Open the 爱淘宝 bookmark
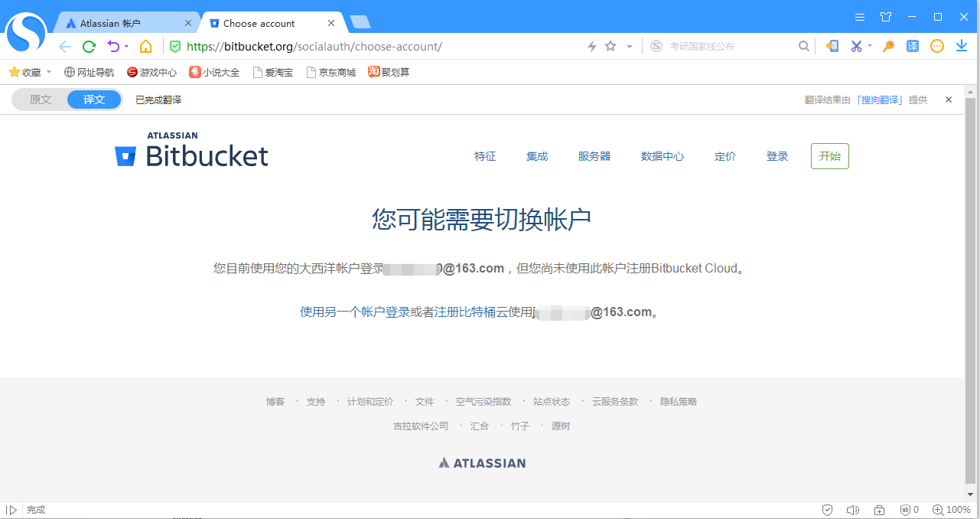 click(x=272, y=72)
